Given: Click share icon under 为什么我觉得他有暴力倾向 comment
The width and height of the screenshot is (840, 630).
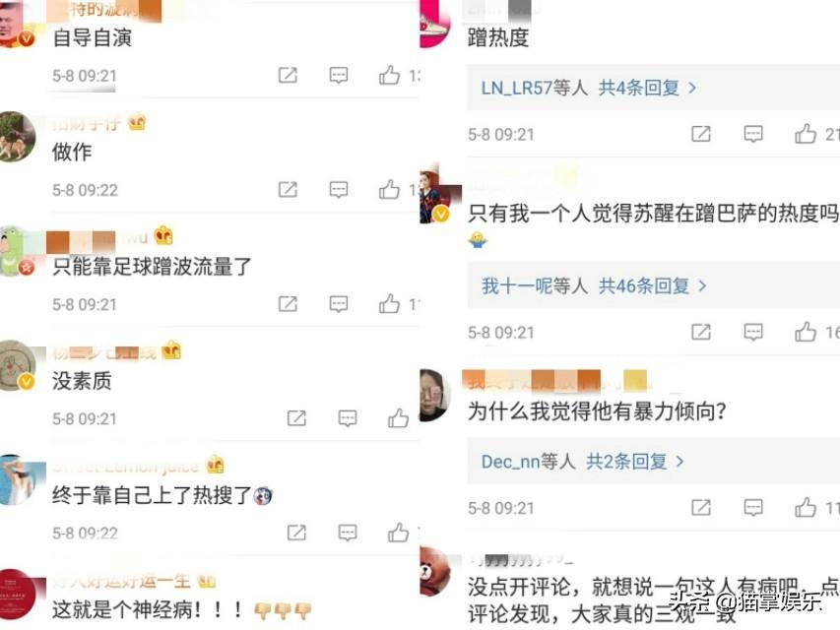Looking at the screenshot, I should (701, 507).
